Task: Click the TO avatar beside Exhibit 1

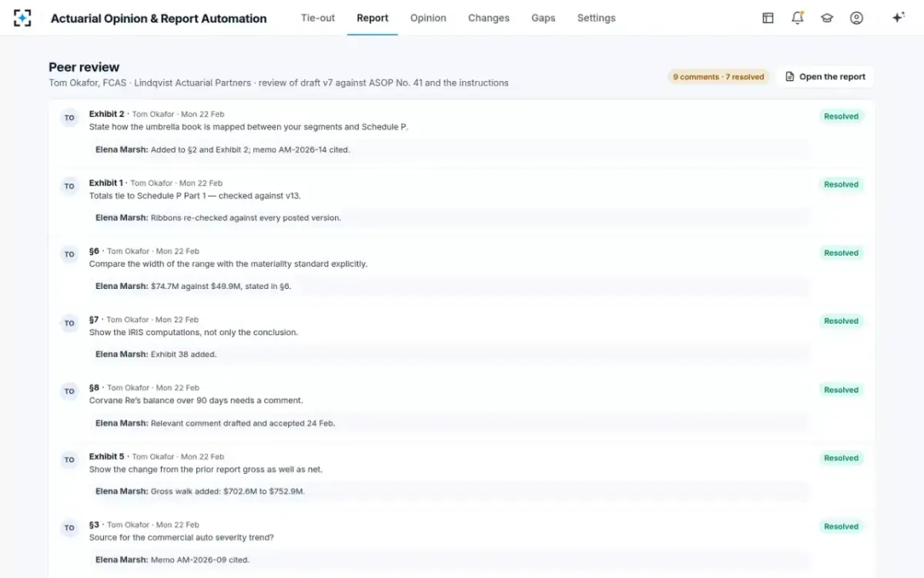Action: pyautogui.click(x=69, y=186)
